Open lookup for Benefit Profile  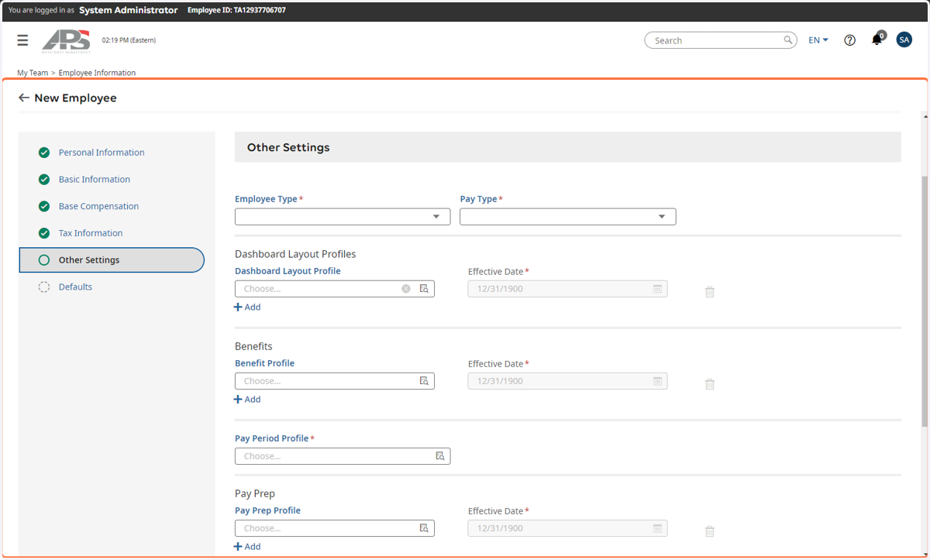(x=424, y=381)
